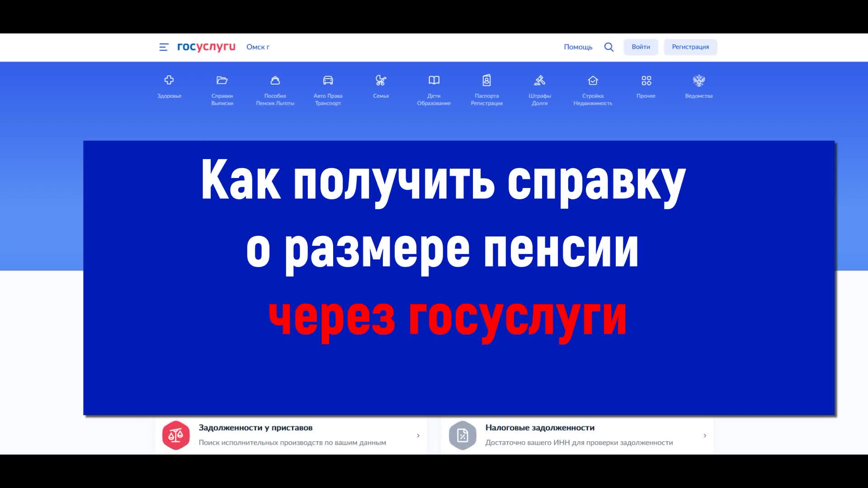Click the grey document icon for Налоговые задолженности
Image resolution: width=868 pixels, height=488 pixels.
tap(462, 435)
